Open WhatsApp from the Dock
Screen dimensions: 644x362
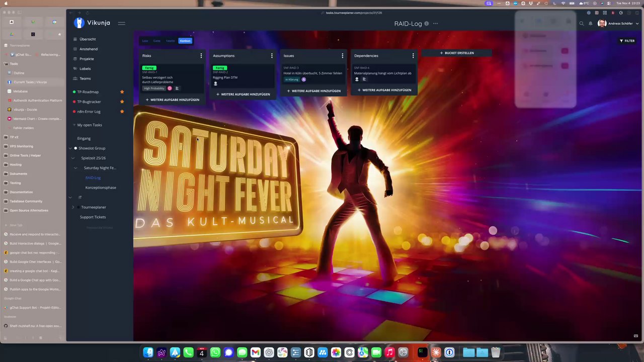(215, 352)
